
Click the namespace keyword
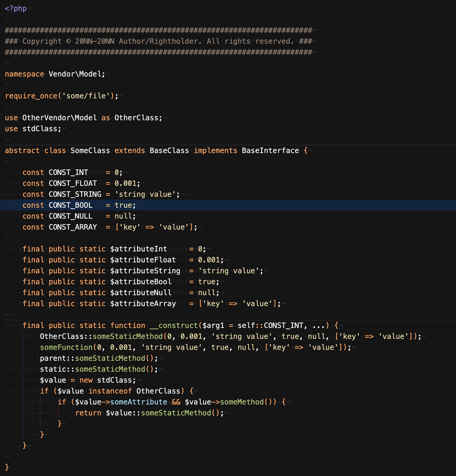pyautogui.click(x=24, y=74)
